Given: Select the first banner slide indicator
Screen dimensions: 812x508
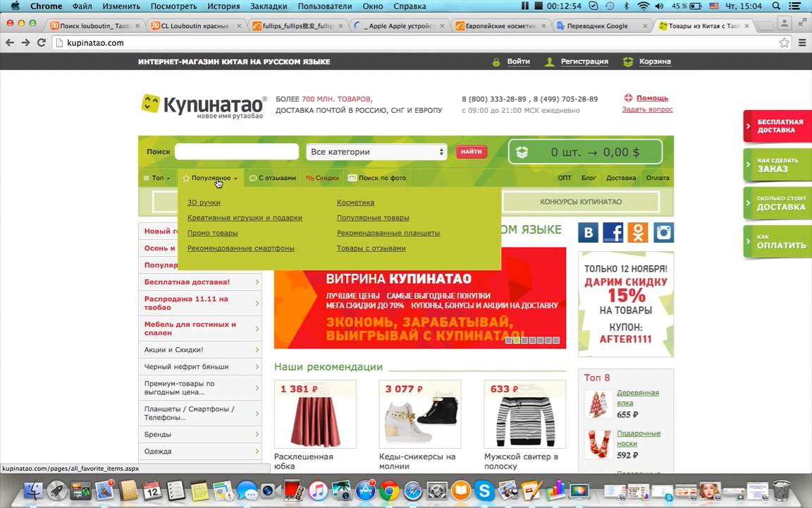Looking at the screenshot, I should pos(508,341).
